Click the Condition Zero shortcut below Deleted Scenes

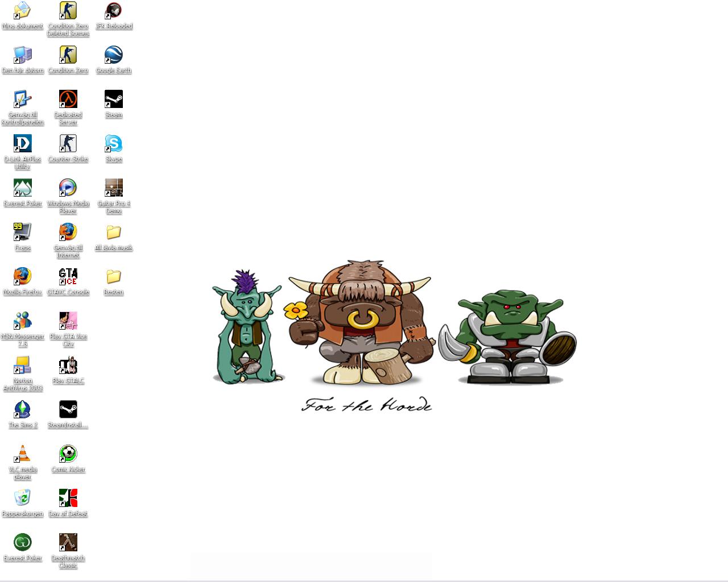pos(68,55)
